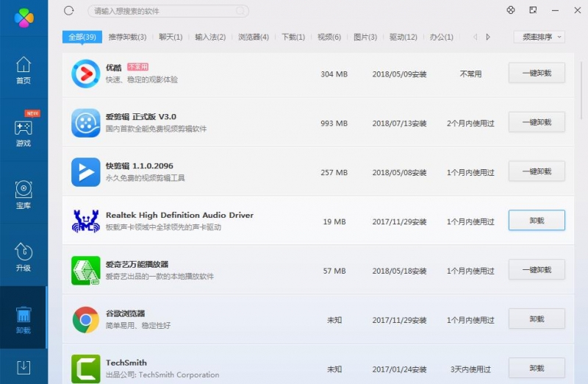Select the 图片(3) tab
This screenshot has height=384, width=588.
(x=365, y=37)
